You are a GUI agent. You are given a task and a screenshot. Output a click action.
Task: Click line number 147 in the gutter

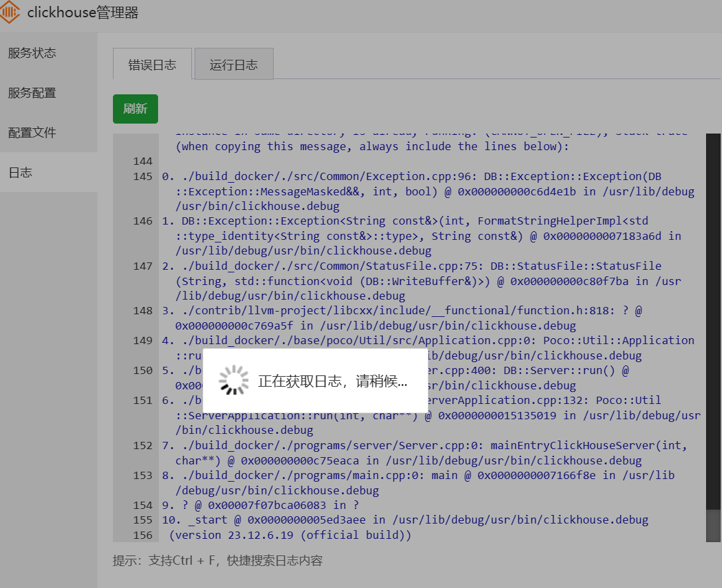pos(143,266)
